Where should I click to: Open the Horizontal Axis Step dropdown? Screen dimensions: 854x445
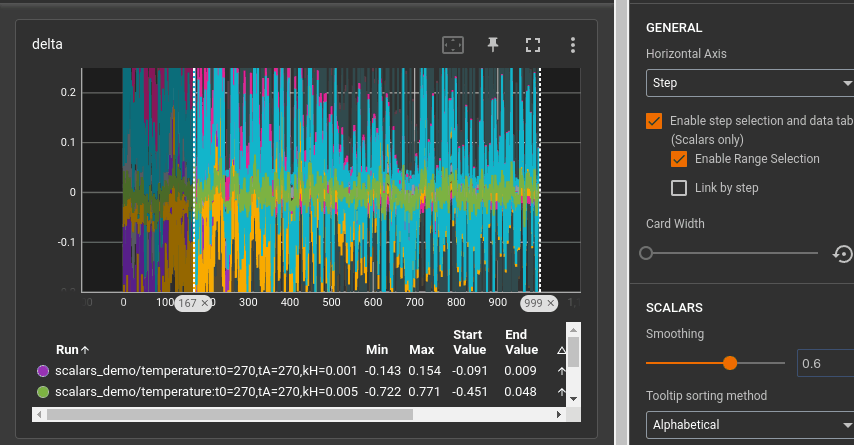(x=750, y=83)
